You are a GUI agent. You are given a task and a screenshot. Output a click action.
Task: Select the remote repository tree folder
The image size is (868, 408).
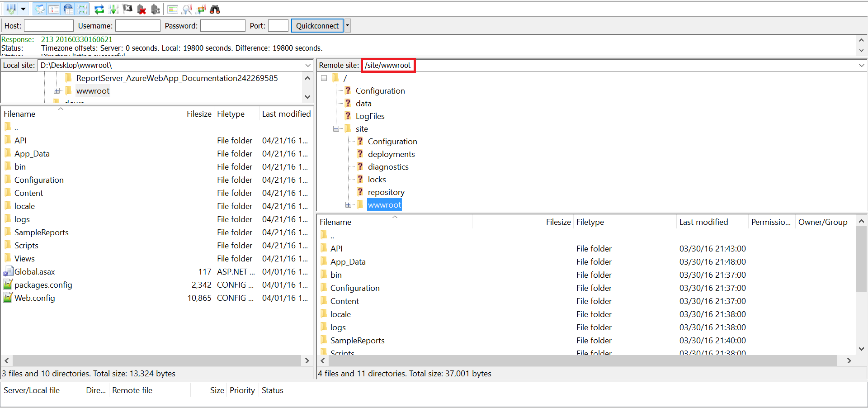tap(386, 192)
